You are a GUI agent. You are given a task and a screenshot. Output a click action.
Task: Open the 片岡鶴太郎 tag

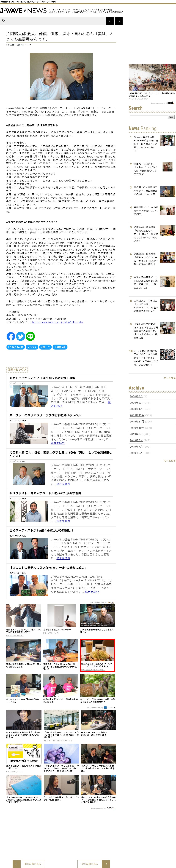coord(60,347)
